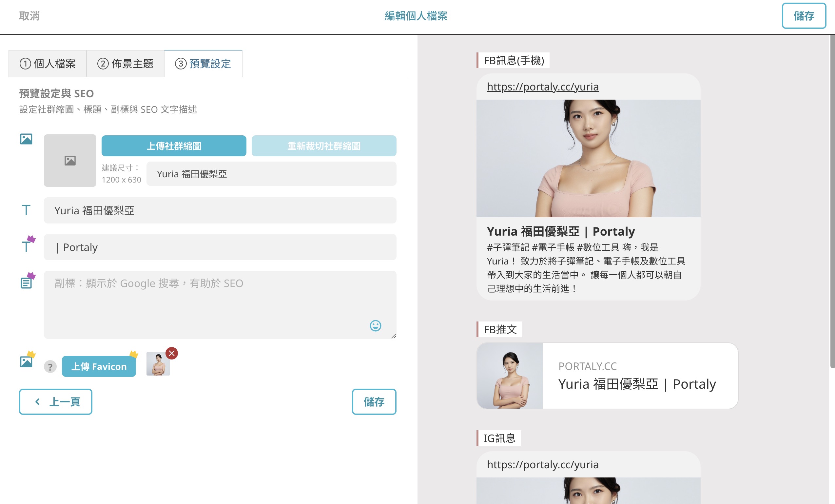Focus the '| Portaly' suffix field
The width and height of the screenshot is (835, 504).
click(x=220, y=247)
